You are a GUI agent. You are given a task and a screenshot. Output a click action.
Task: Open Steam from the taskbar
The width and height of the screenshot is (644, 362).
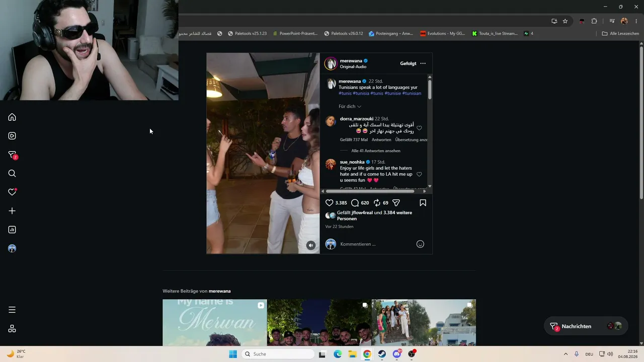(x=382, y=354)
